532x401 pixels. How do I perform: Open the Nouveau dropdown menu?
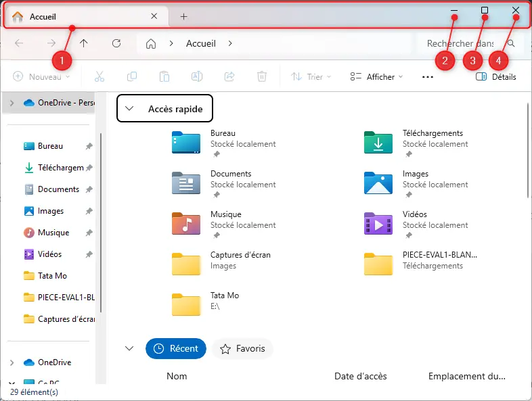[42, 76]
